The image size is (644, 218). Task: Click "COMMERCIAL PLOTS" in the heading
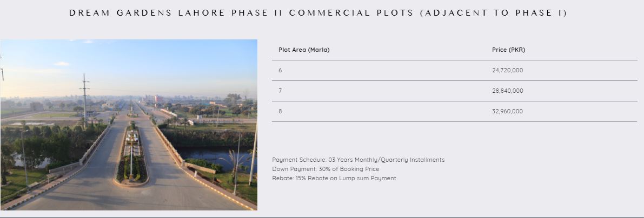[x=352, y=13]
